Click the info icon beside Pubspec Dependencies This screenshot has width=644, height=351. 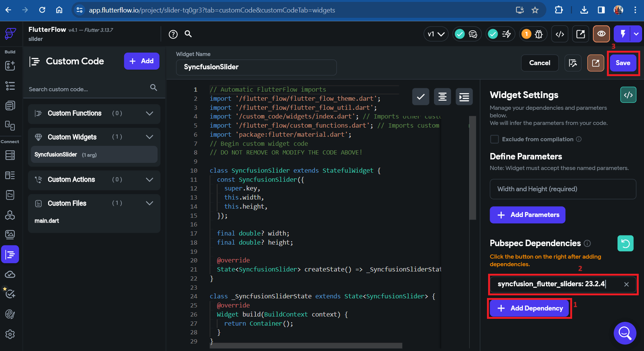587,243
